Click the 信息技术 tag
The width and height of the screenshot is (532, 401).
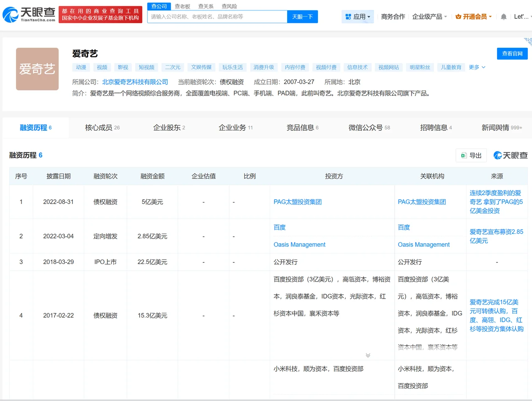click(357, 67)
